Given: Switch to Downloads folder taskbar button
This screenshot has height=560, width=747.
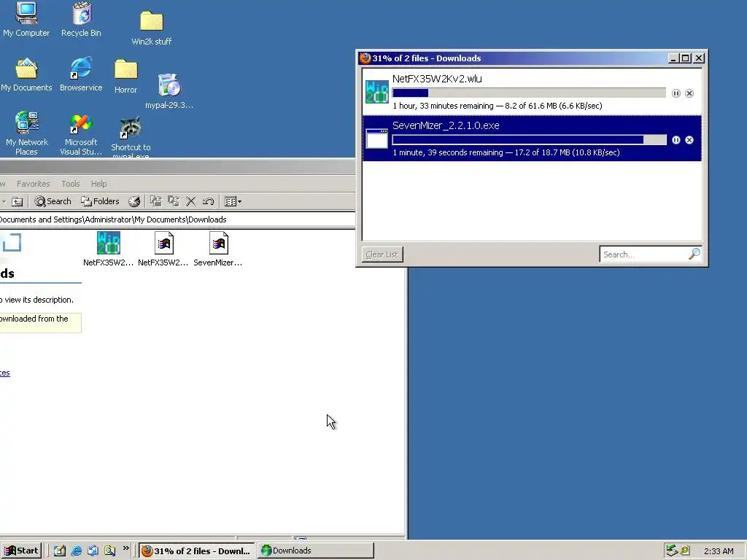Looking at the screenshot, I should tap(315, 551).
